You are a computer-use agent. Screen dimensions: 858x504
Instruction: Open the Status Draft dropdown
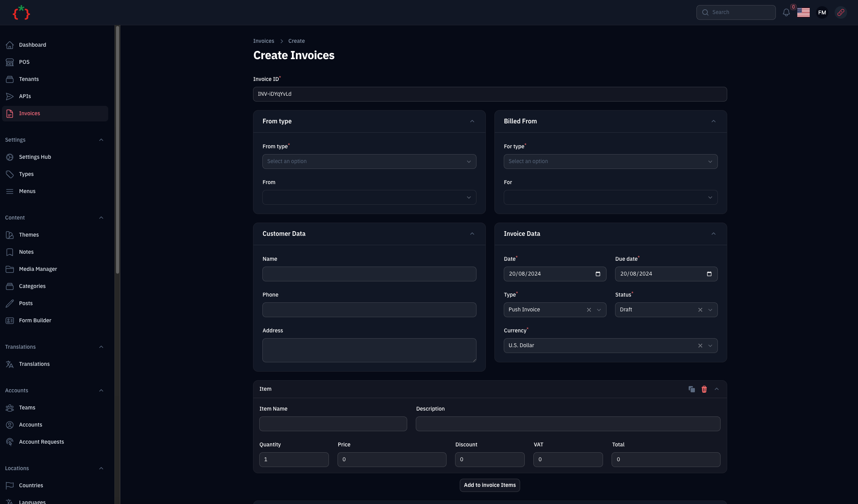(x=710, y=310)
